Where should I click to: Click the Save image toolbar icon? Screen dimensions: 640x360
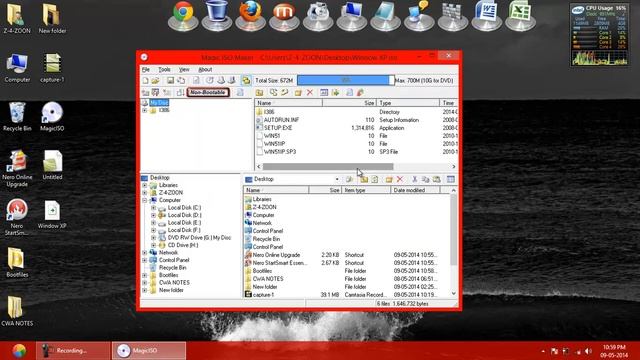170,80
